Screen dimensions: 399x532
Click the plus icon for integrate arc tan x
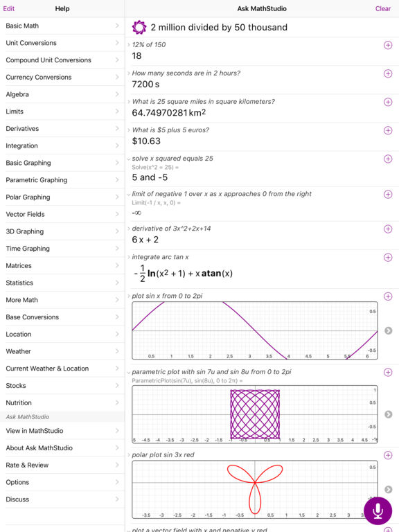coord(388,258)
